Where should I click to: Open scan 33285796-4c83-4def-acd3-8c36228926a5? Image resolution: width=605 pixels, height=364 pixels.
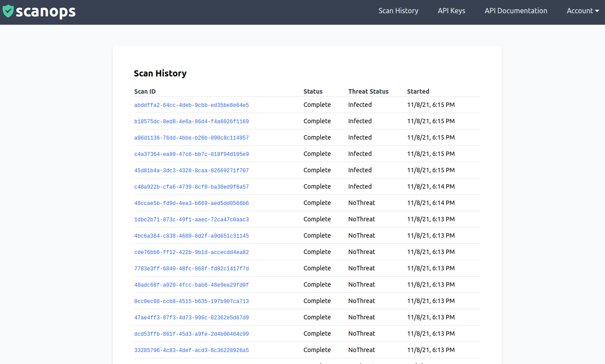click(191, 350)
